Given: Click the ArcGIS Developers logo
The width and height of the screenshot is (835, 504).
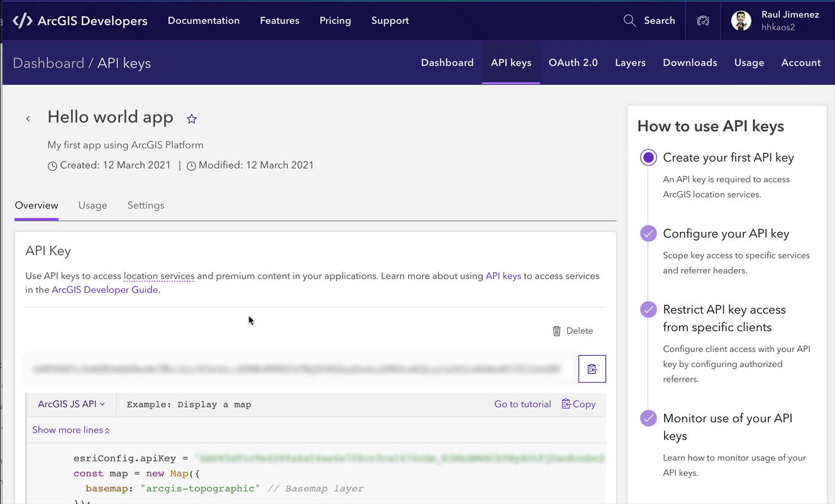Looking at the screenshot, I should click(x=80, y=21).
